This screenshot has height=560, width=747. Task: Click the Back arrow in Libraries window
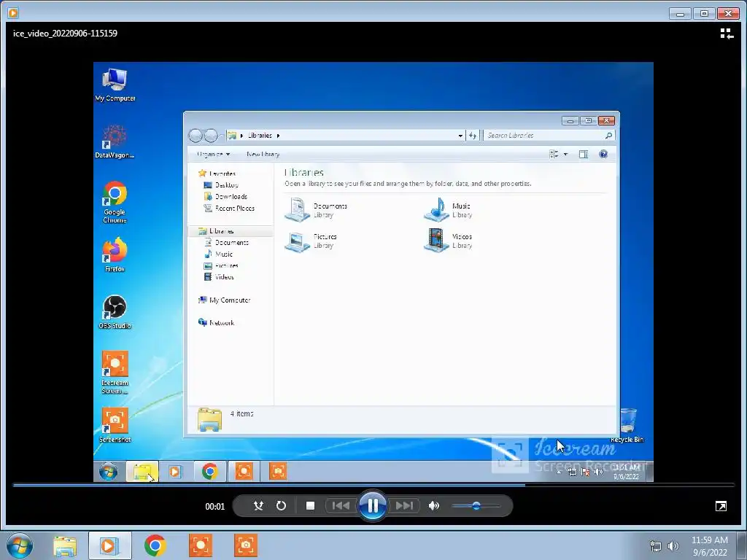coord(196,136)
